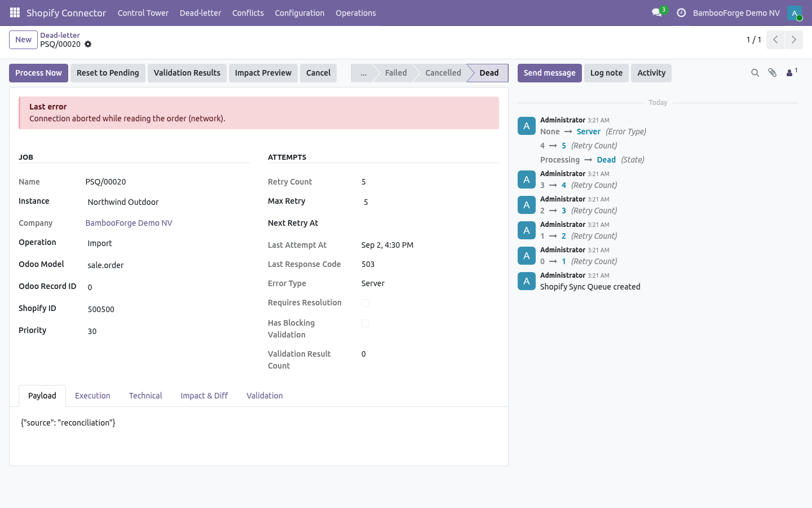
Task: Click Shopify Connector app title
Action: tap(66, 13)
